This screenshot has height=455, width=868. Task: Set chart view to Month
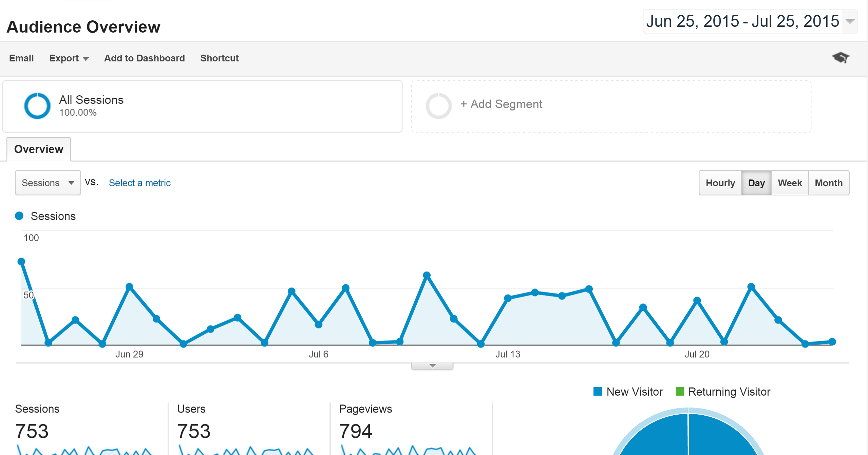click(828, 183)
